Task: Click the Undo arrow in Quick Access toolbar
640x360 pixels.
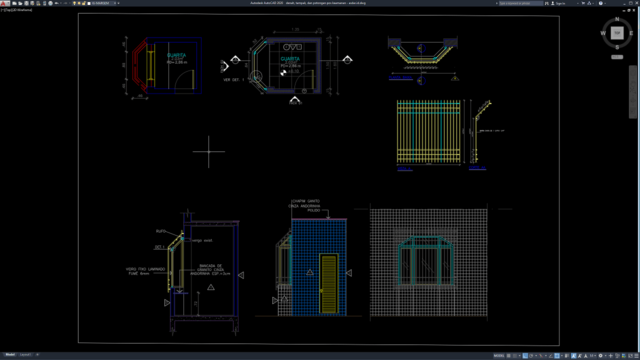Action: click(56, 3)
